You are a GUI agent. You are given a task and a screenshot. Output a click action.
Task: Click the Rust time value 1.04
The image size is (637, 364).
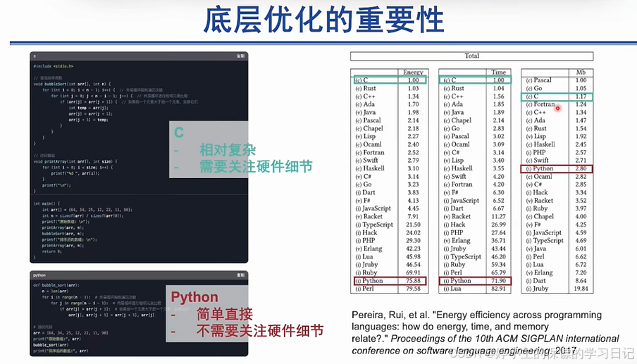click(498, 89)
